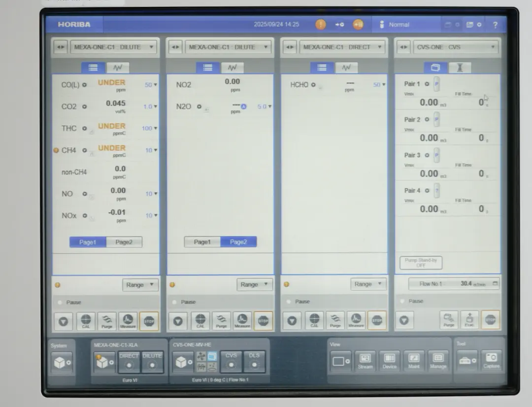Click Purge icon in first DILUTE panel
Viewport: 532px width, 407px height.
(106, 321)
